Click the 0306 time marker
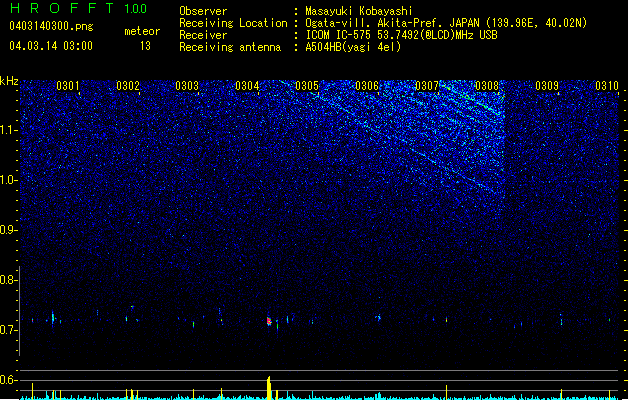629x400 pixels. click(x=367, y=86)
